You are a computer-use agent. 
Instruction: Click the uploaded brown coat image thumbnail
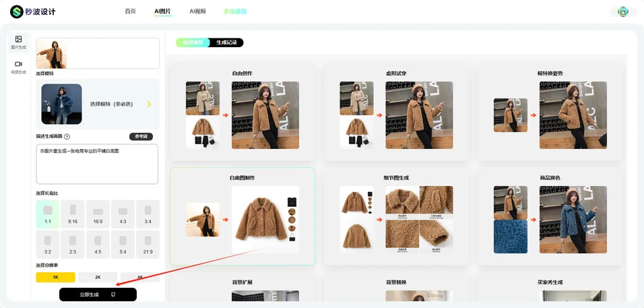[51, 53]
